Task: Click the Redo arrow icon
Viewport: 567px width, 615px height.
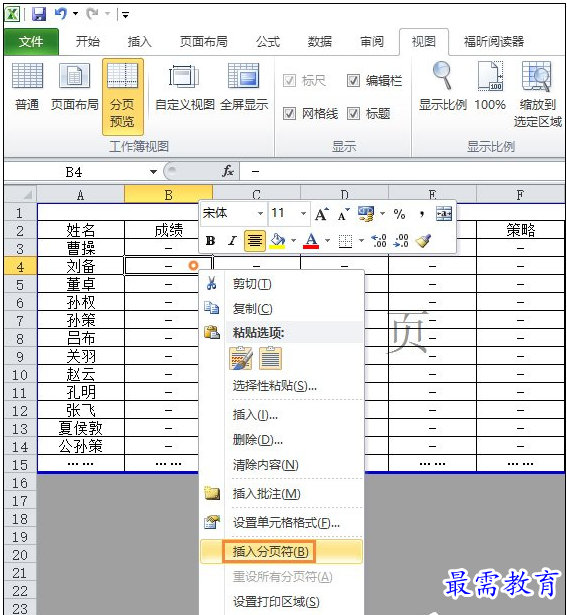Action: pyautogui.click(x=93, y=14)
